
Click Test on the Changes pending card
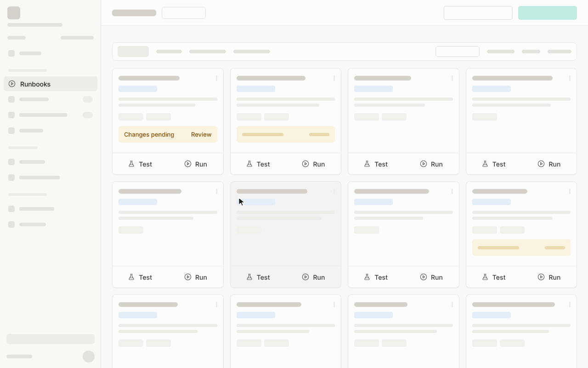[140, 164]
